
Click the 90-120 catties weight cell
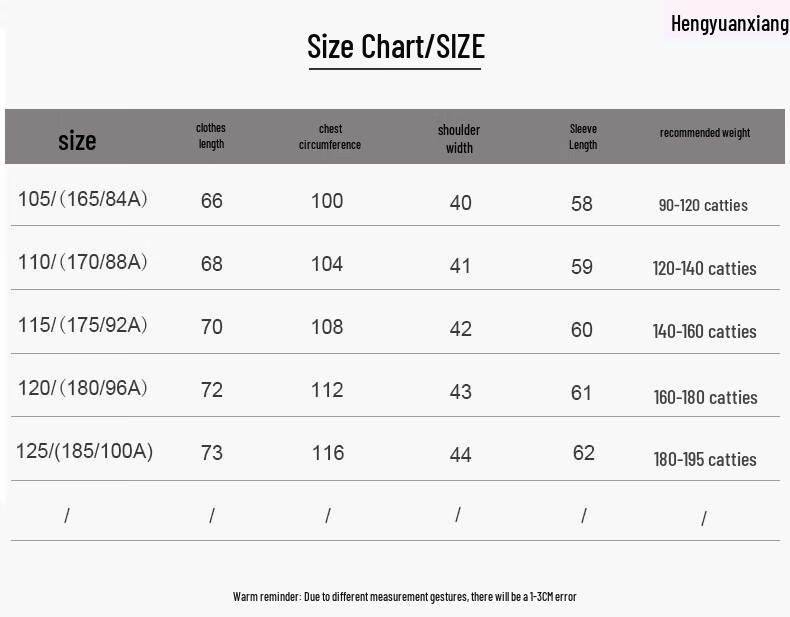tap(703, 205)
